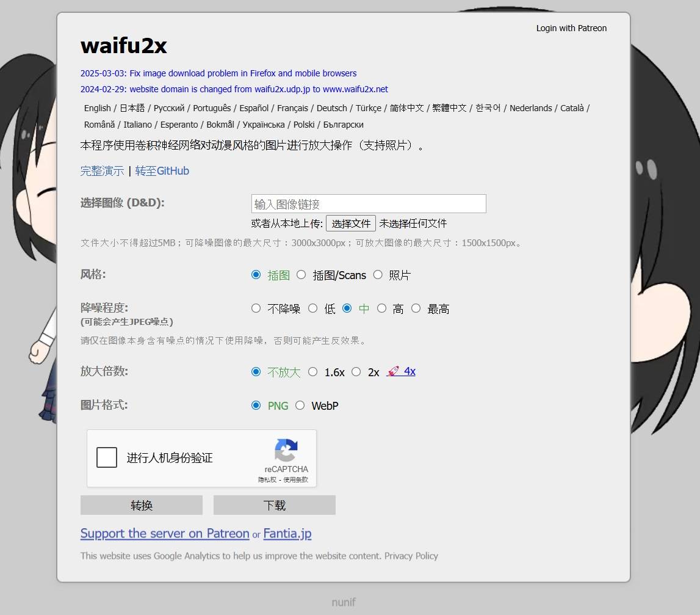Select the 插图/Scans style option

pyautogui.click(x=301, y=275)
